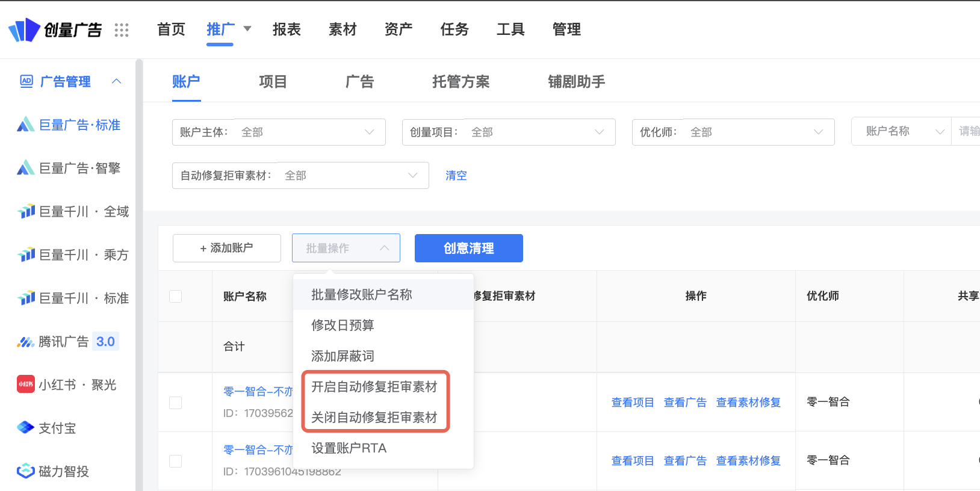Open 查看项目 link for account ID 17039562
Screen dimensions: 980x491
(x=633, y=403)
